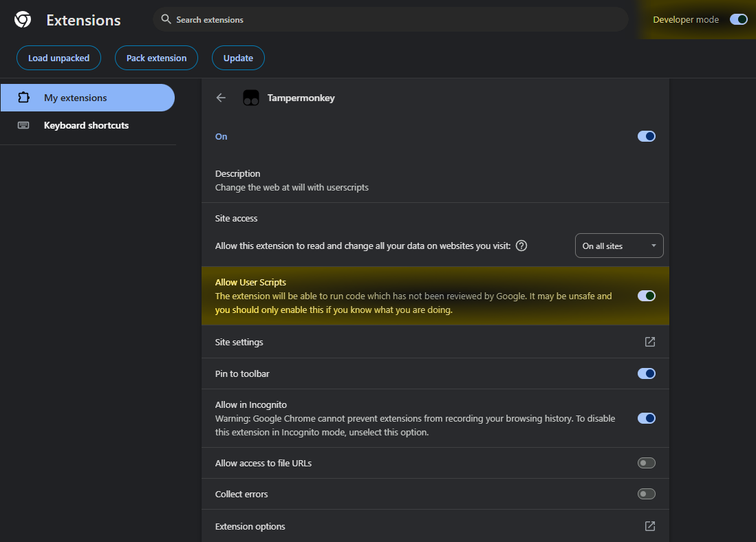Toggle Allow User Scripts switch
Image resolution: width=756 pixels, height=542 pixels.
click(x=646, y=296)
